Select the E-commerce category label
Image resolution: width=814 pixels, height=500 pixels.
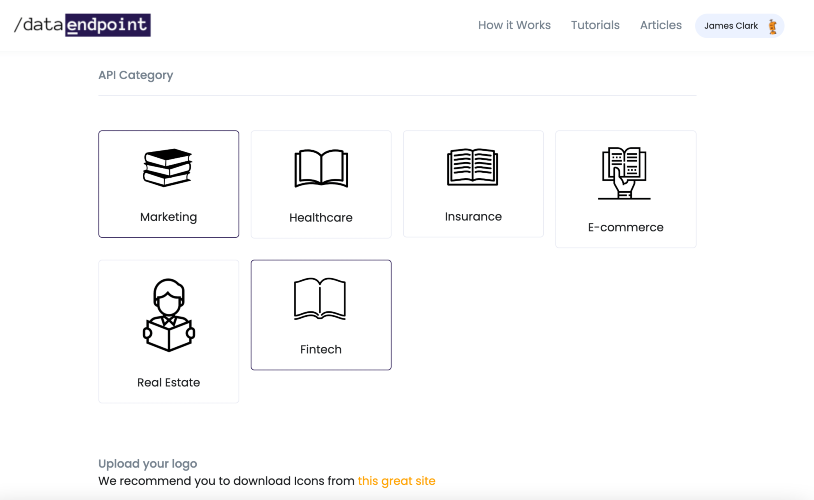626,227
